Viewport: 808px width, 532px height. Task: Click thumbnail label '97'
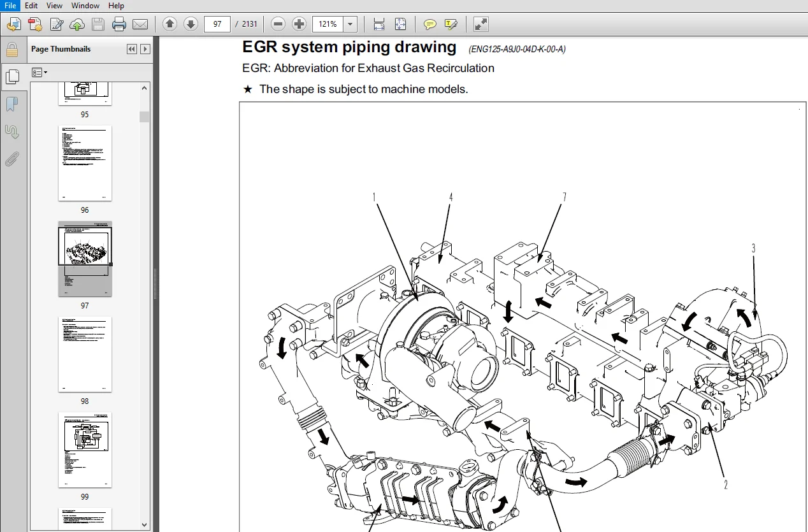[85, 306]
